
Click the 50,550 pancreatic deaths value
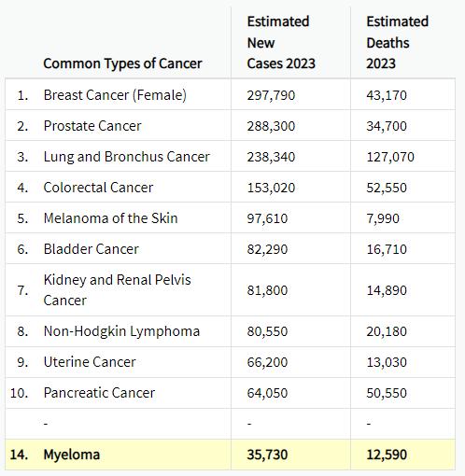[x=387, y=393]
